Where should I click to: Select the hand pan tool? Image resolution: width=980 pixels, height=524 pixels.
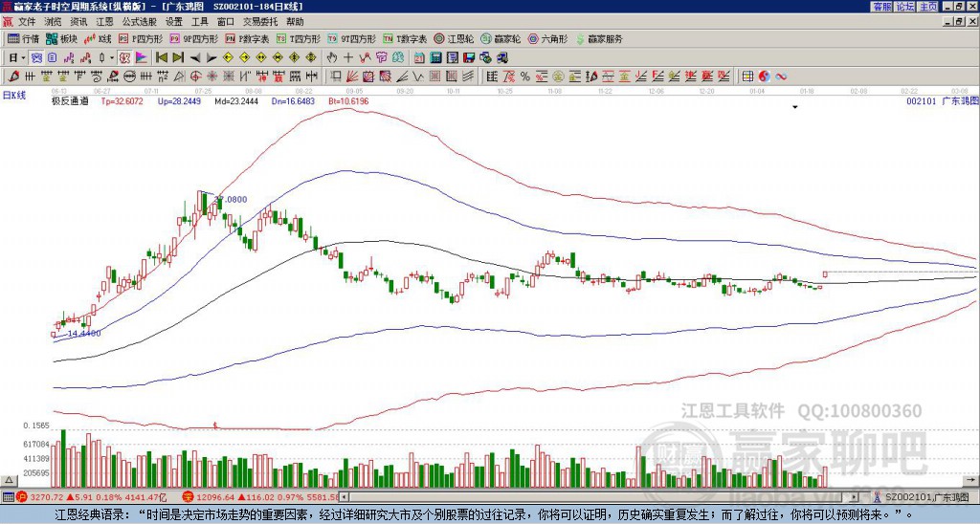(x=331, y=58)
